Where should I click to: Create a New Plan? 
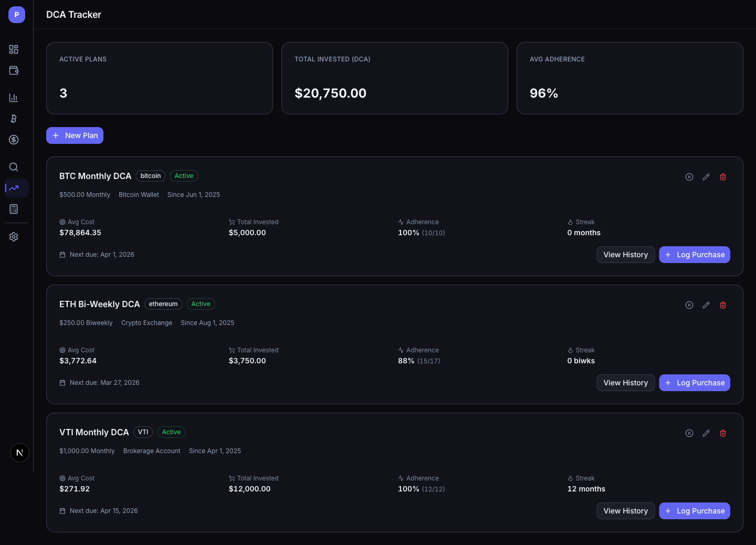(75, 135)
